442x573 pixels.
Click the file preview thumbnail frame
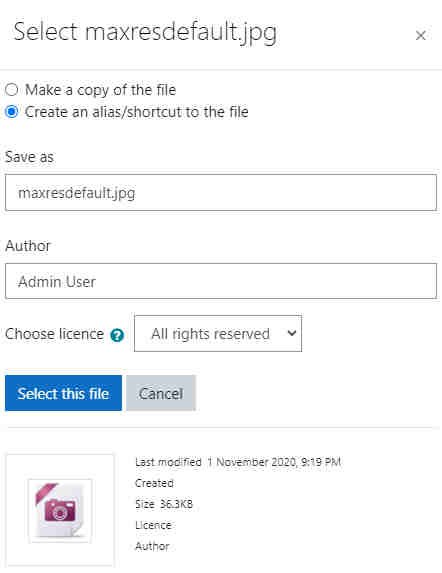60,511
